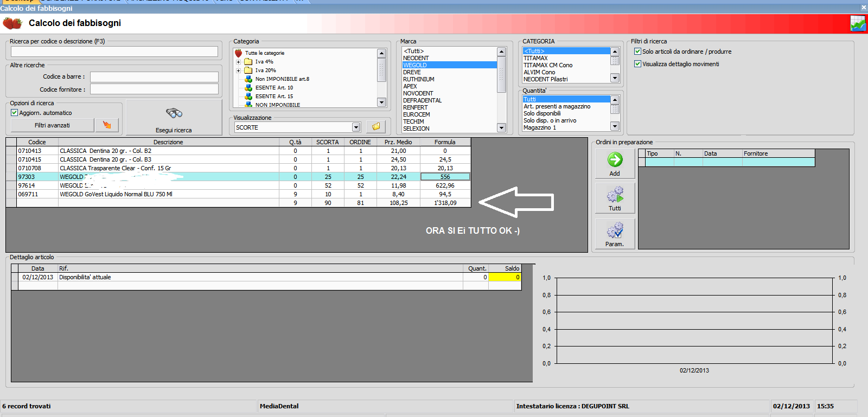Sort by the ORDINE column header

tap(360, 142)
